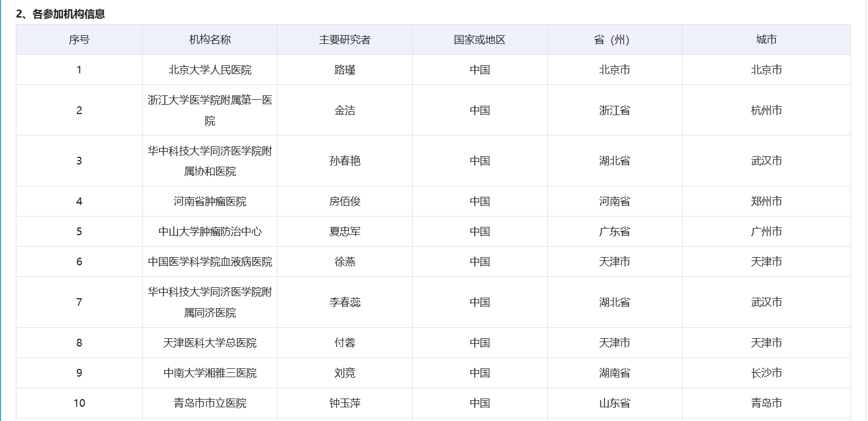Image resolution: width=868 pixels, height=421 pixels.
Task: Select the "湖南省" province cell
Action: 615,373
